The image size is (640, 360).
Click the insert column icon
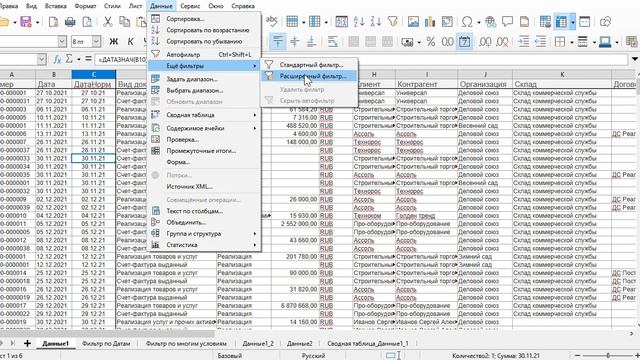coord(315,21)
